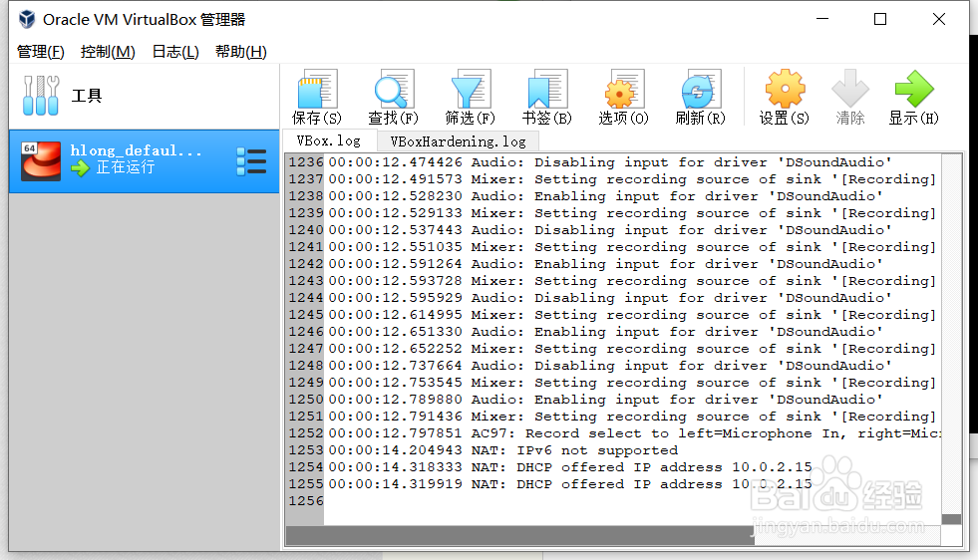Click log line 1245 Mixer Setting recording entry

(632, 315)
